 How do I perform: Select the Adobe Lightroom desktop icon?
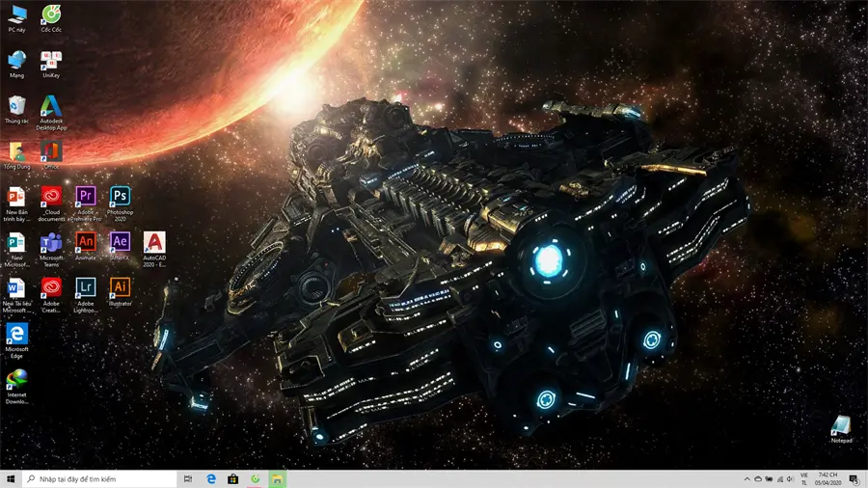(85, 294)
